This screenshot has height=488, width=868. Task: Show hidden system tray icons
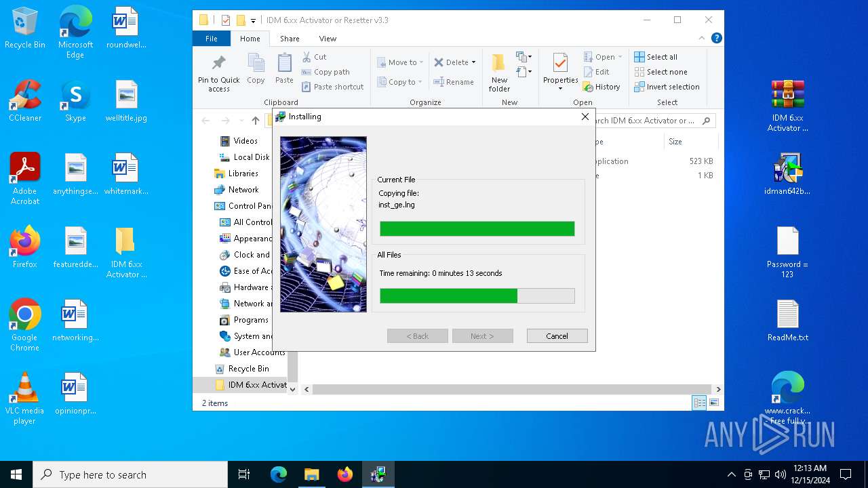pos(731,474)
